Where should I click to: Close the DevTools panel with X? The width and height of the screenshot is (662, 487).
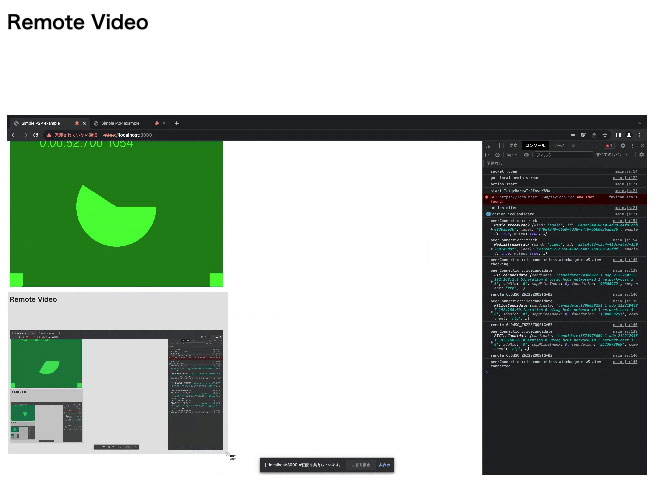[641, 145]
